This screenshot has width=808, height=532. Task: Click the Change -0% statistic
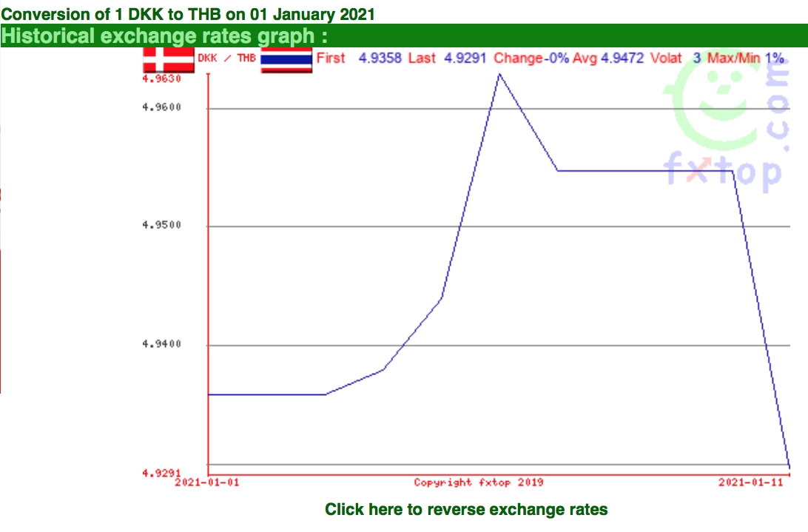tap(531, 58)
